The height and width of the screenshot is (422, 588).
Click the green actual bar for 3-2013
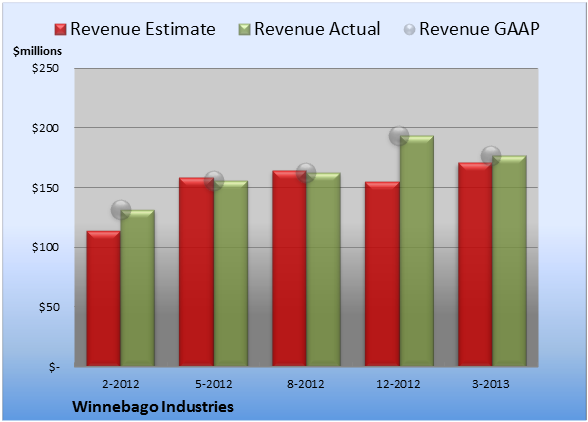pyautogui.click(x=509, y=261)
